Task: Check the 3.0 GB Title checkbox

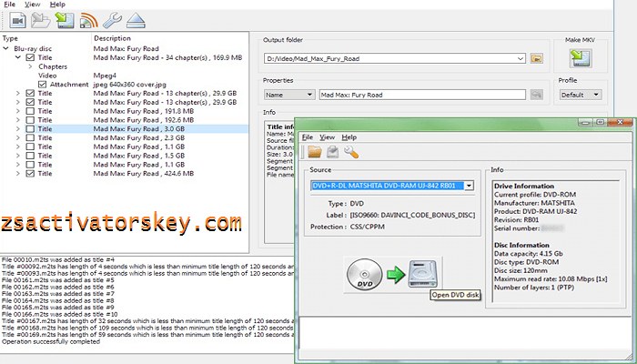Action: 30,129
